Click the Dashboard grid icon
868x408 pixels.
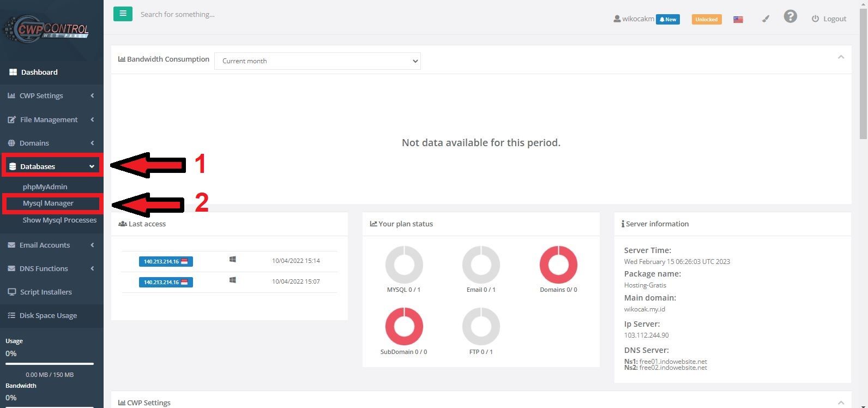click(13, 72)
